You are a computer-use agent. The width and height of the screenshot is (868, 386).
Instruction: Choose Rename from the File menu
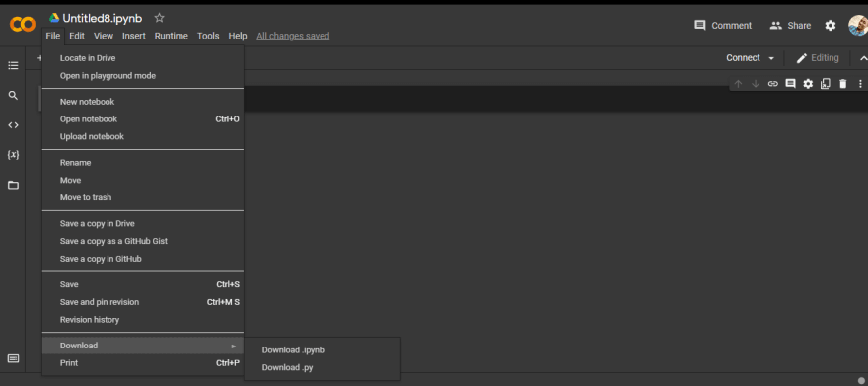(x=143, y=163)
